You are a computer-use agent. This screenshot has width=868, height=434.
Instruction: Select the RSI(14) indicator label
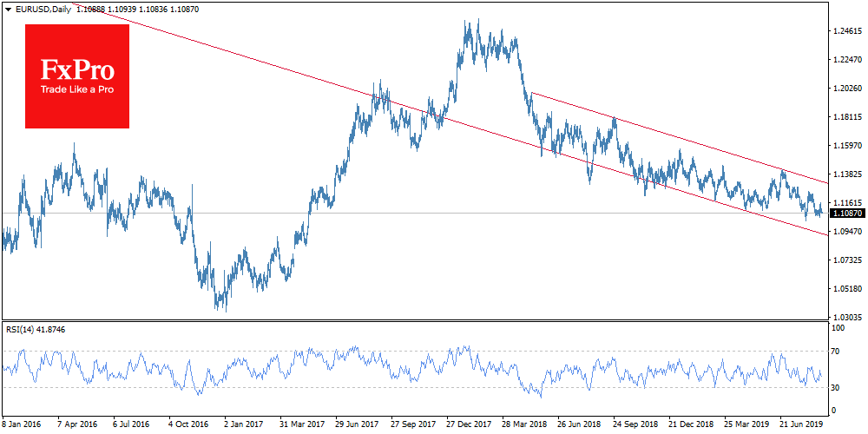coord(21,330)
